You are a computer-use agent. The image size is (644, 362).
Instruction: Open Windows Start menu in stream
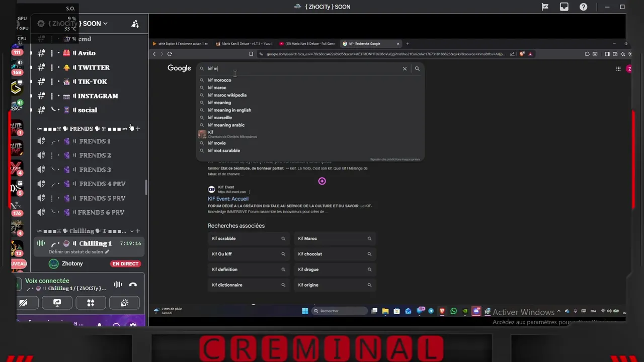tap(305, 311)
